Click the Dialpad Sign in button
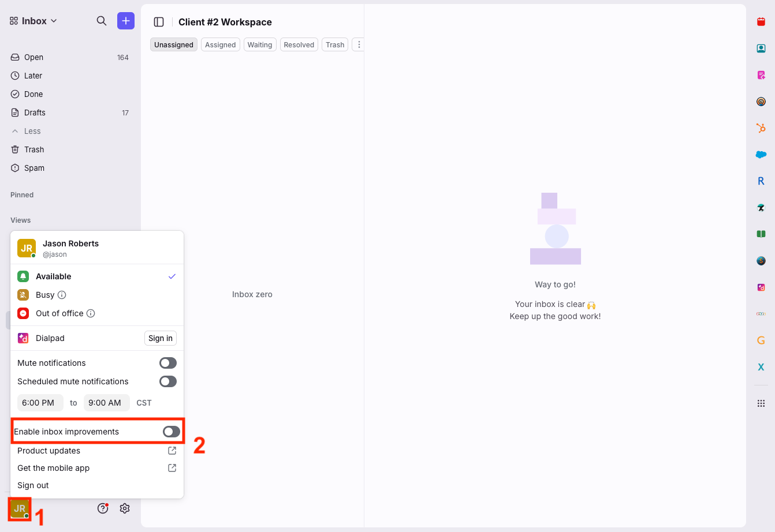 pos(160,338)
